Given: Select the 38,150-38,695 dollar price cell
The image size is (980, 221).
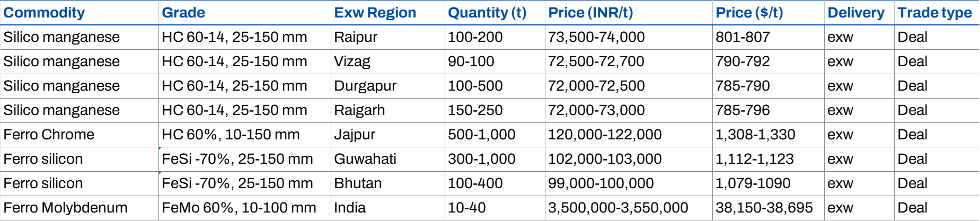Looking at the screenshot, I should pyautogui.click(x=764, y=208).
